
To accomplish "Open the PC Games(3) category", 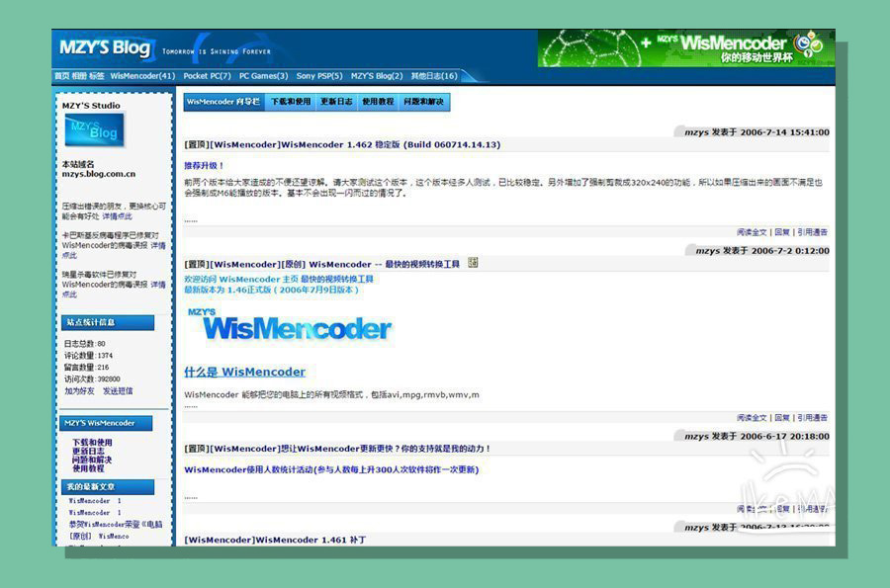I will (x=263, y=76).
